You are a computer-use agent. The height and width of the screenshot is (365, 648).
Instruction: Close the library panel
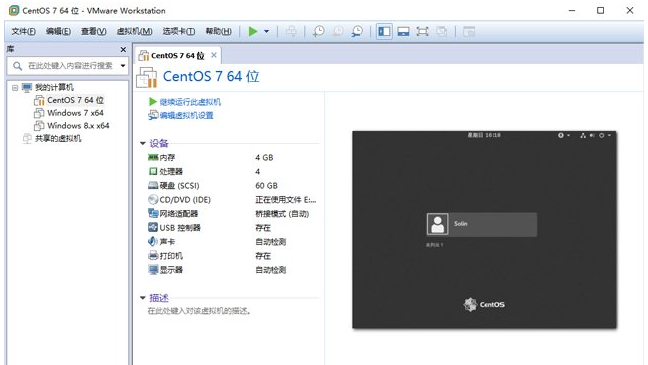point(123,50)
